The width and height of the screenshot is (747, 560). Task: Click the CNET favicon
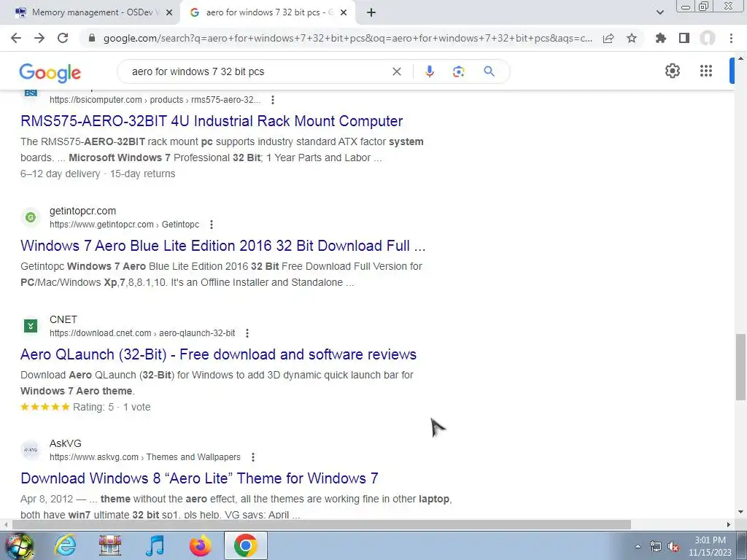click(31, 326)
